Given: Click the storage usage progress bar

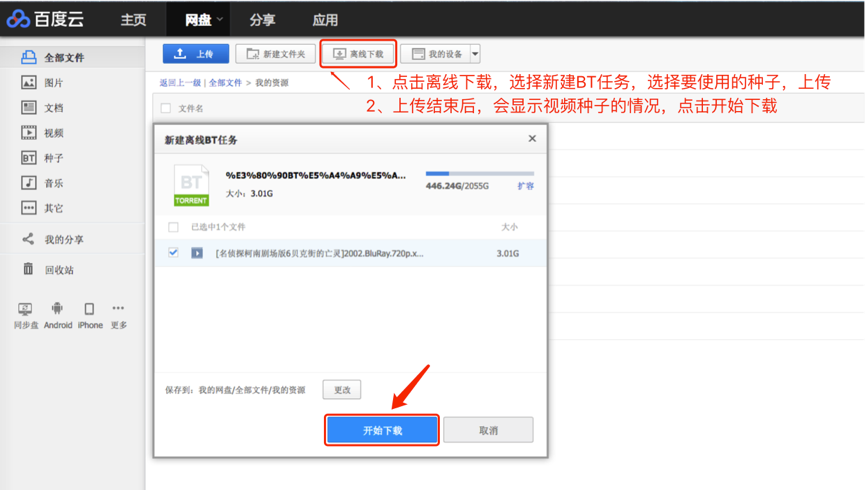Looking at the screenshot, I should (479, 174).
